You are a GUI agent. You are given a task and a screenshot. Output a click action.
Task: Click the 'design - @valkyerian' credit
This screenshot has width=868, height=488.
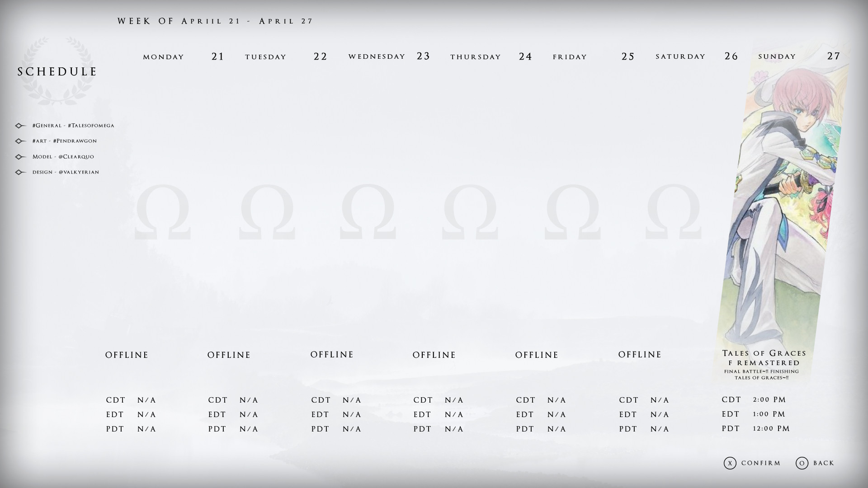[66, 172]
